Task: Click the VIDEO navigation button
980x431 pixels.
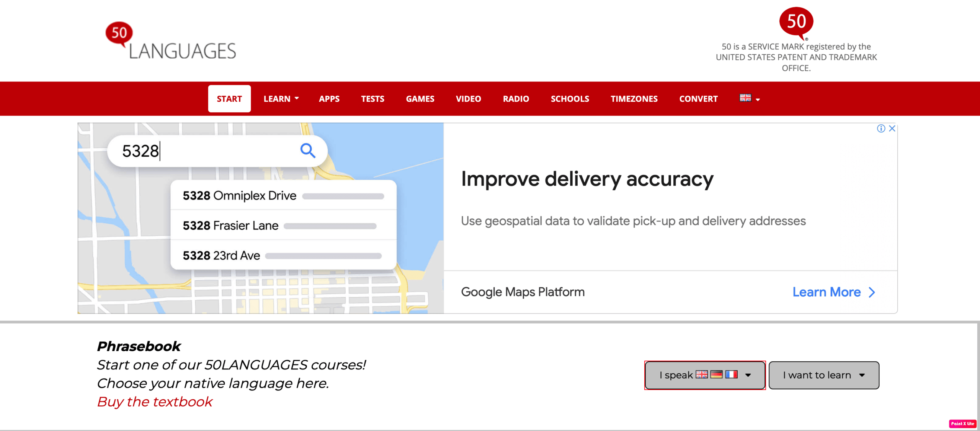Action: tap(468, 98)
